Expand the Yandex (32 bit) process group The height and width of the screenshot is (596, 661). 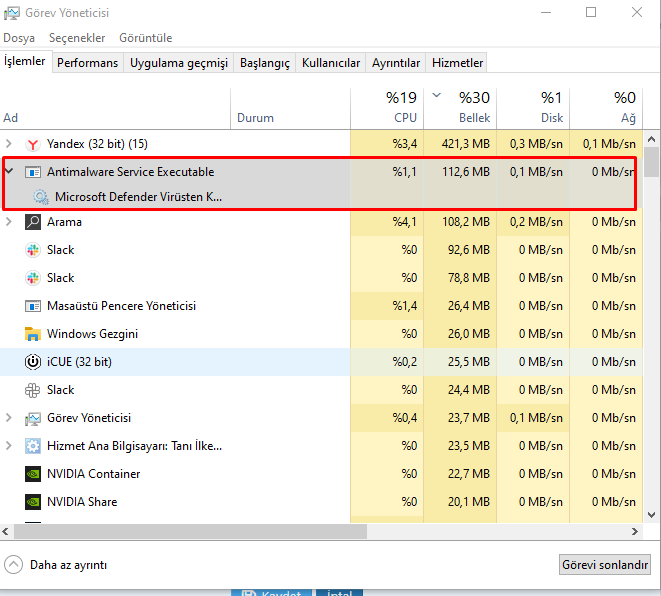click(8, 144)
